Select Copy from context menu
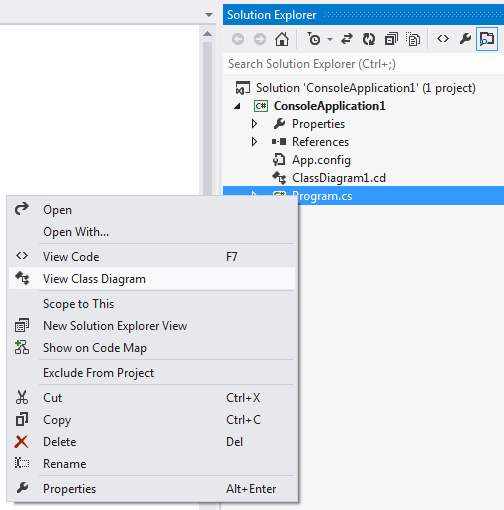This screenshot has width=504, height=510. pos(152,420)
